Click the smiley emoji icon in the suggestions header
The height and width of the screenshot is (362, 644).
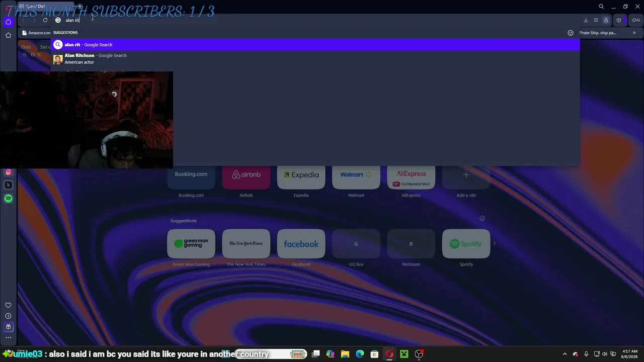pyautogui.click(x=571, y=33)
